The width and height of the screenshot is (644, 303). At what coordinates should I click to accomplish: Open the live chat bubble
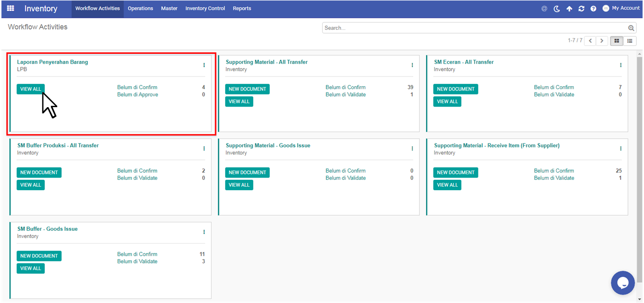pos(622,283)
